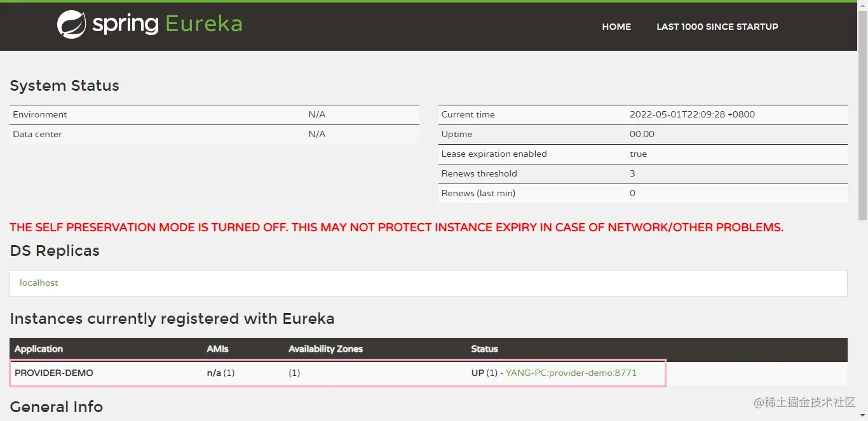This screenshot has width=868, height=421.
Task: Click Renews threshold row label
Action: click(x=479, y=173)
